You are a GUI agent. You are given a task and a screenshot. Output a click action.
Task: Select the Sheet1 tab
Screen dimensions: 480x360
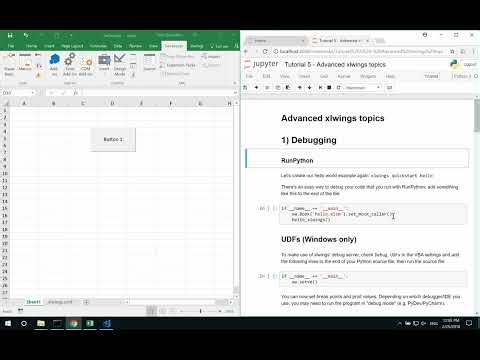tap(33, 302)
